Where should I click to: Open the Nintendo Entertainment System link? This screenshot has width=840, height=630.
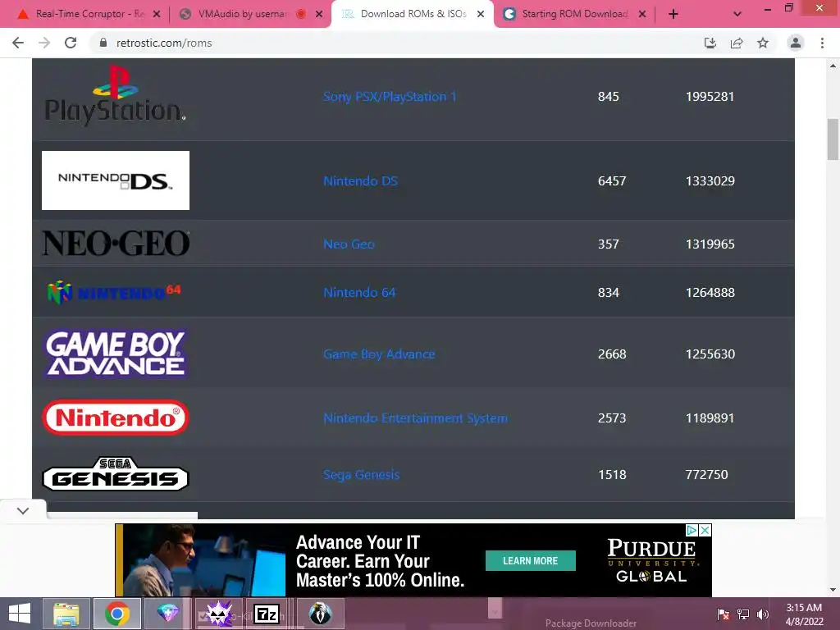(415, 418)
